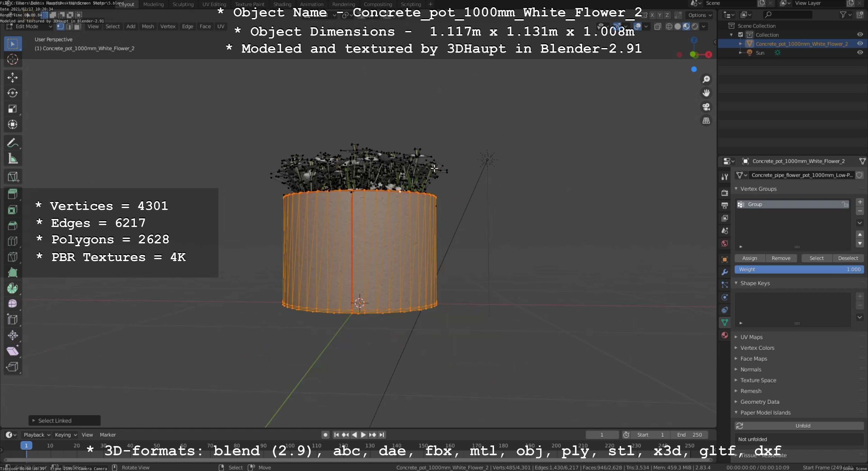Choose the Rotate tool
This screenshot has height=471, width=868.
(x=13, y=93)
